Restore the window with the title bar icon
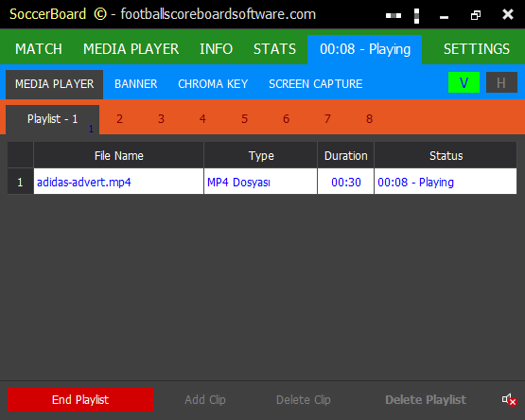 (476, 15)
